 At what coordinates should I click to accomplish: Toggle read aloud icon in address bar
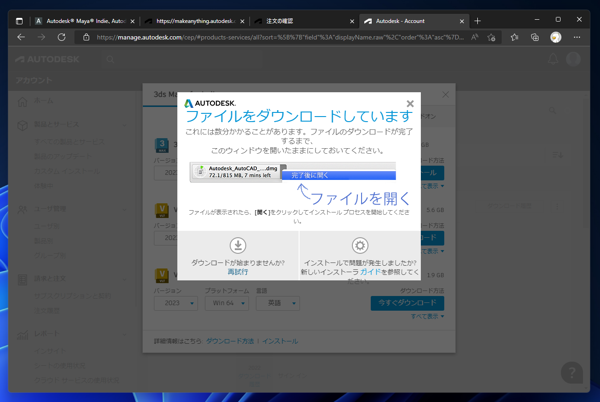tap(474, 37)
